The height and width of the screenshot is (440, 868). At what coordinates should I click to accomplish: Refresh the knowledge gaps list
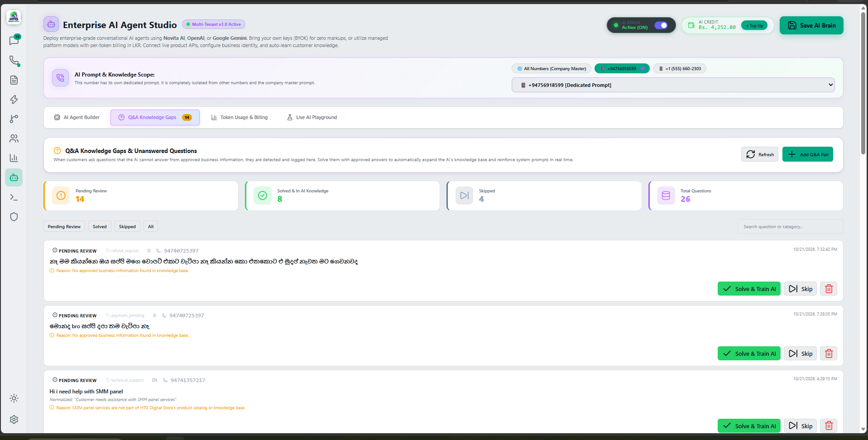coord(760,154)
